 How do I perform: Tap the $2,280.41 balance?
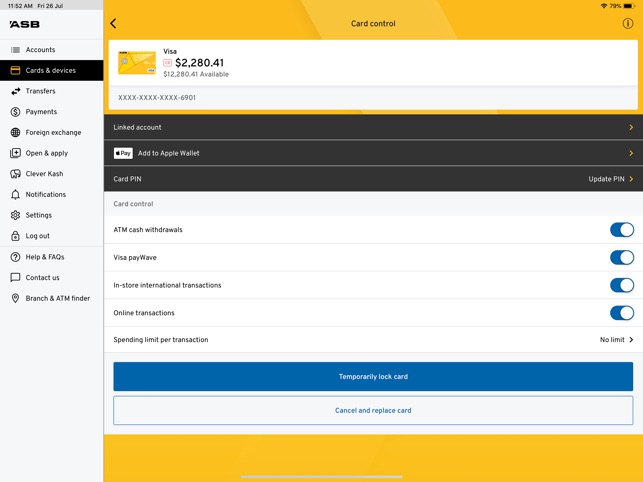pyautogui.click(x=199, y=63)
